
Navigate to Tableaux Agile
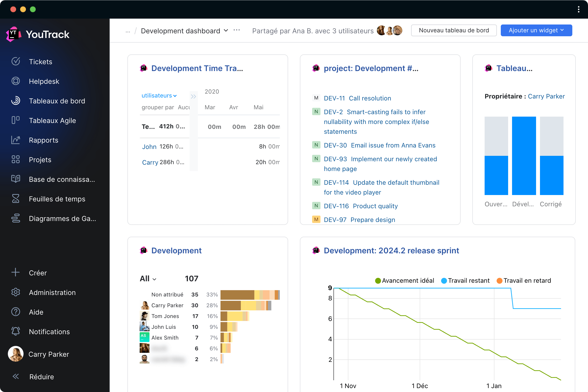(52, 120)
